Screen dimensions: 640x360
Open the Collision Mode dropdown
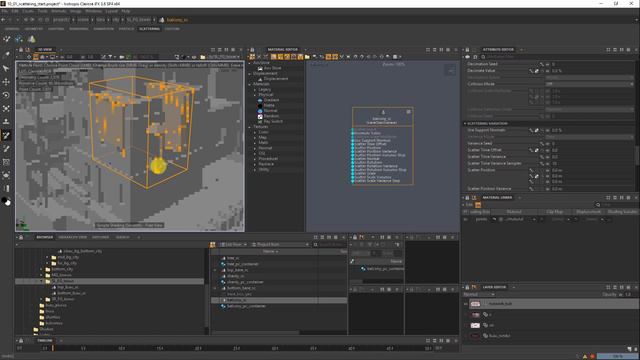coord(589,84)
